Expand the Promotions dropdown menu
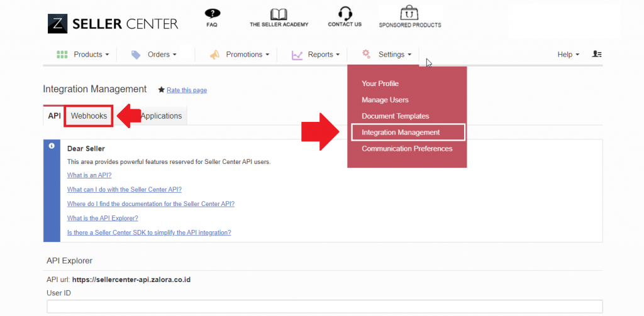Screen dimensions: 644x316 coord(248,55)
